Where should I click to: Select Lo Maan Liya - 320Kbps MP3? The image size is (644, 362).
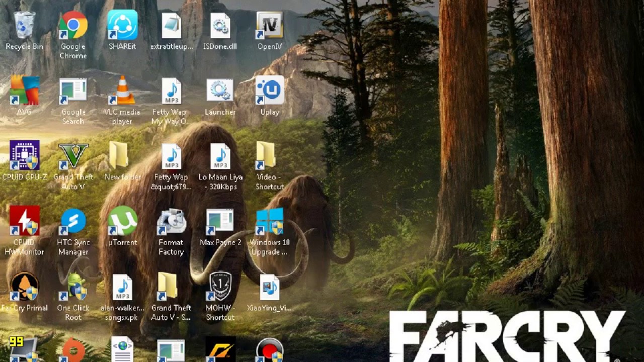pos(220,156)
